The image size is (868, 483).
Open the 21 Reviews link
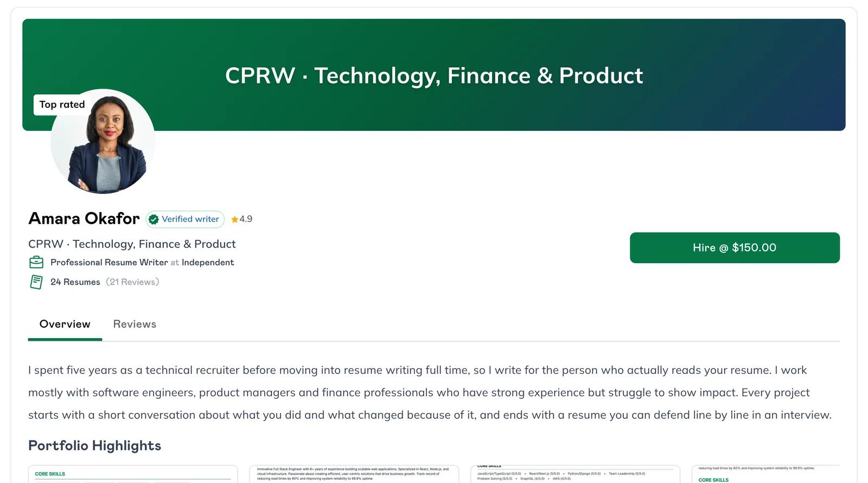pos(132,282)
